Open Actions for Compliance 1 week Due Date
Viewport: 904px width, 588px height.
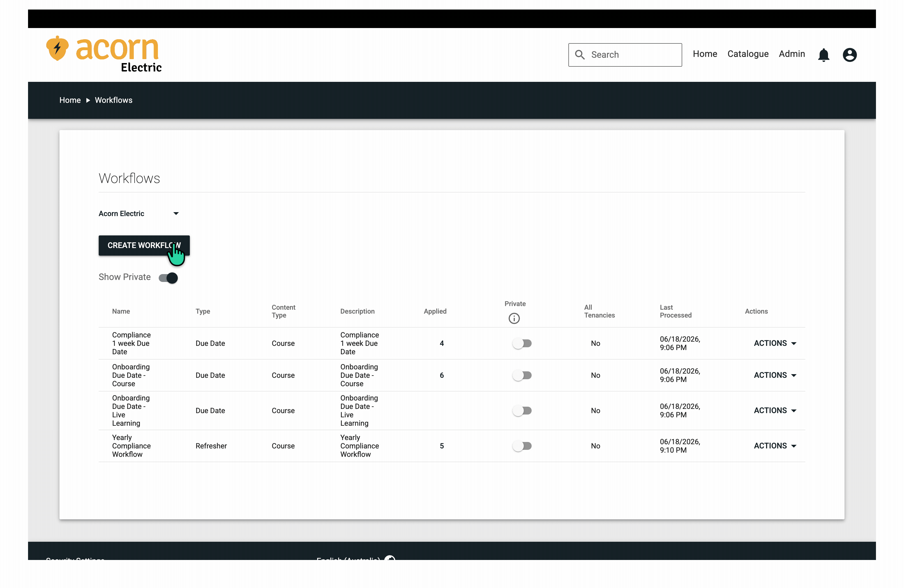775,343
